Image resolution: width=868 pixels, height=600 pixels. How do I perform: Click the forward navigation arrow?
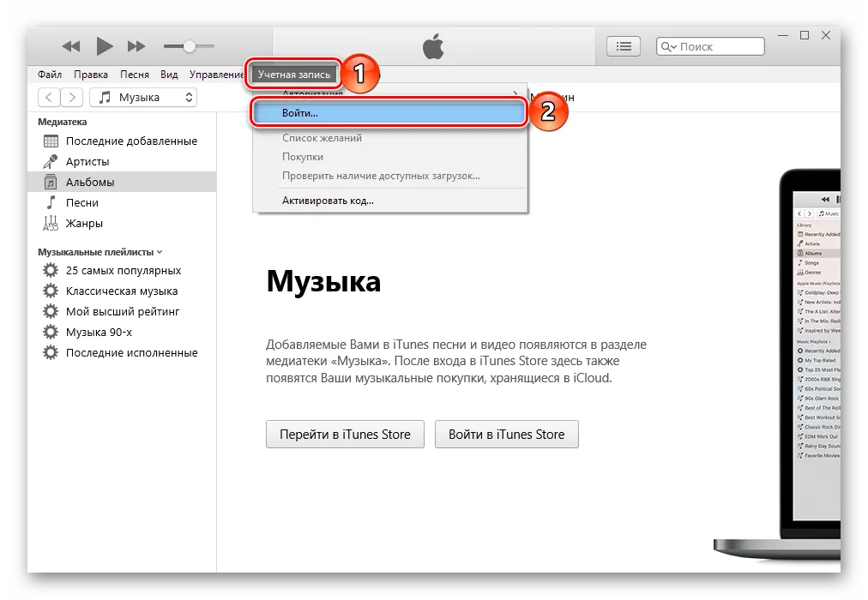coord(73,98)
